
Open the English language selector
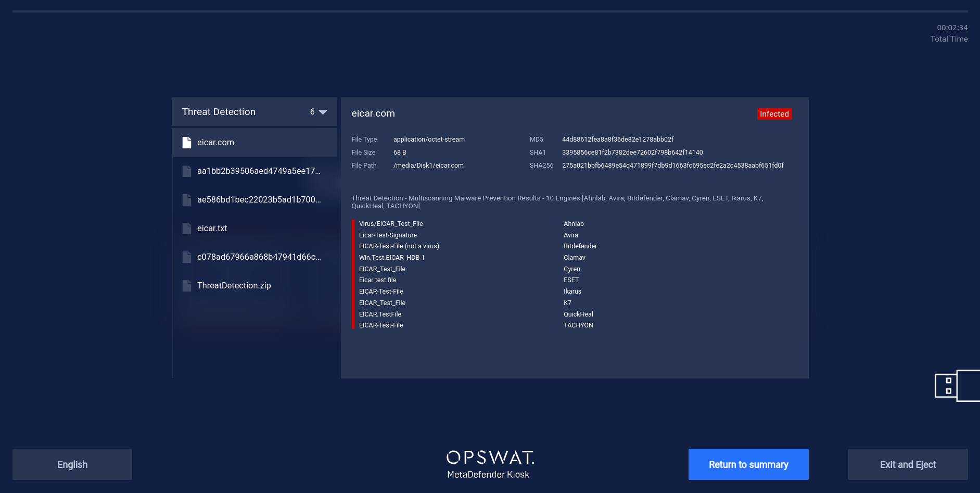72,464
